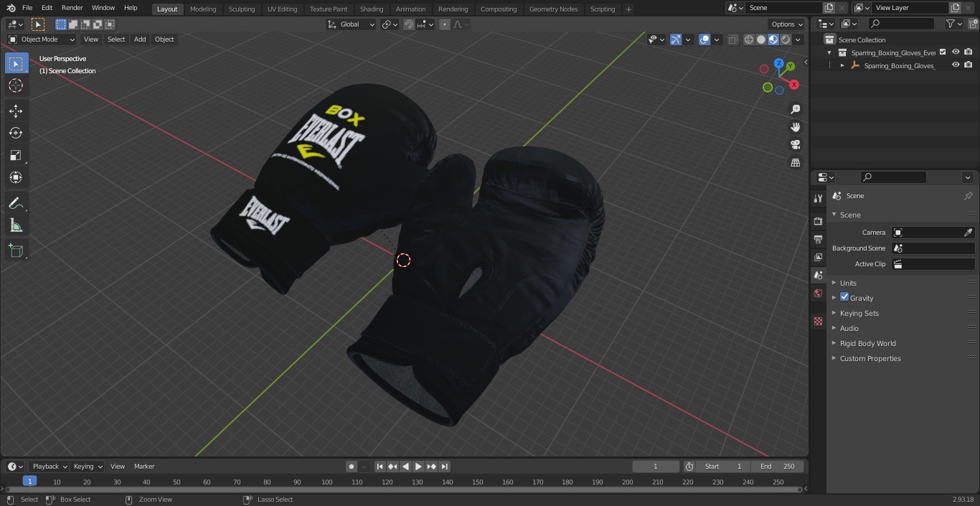The width and height of the screenshot is (980, 506).
Task: Hide Sparring_Boxing_Gloves_Ever collection with eye
Action: tap(956, 52)
